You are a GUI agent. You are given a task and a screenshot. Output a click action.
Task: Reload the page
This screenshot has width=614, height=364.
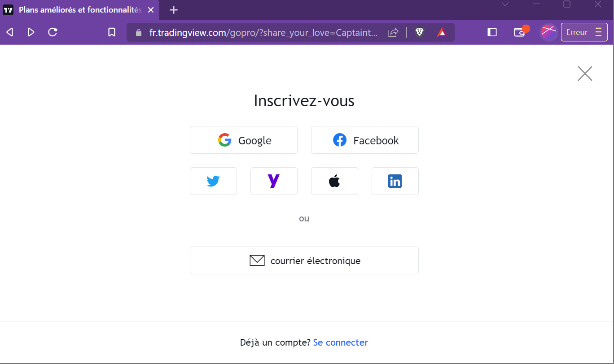[x=53, y=32]
